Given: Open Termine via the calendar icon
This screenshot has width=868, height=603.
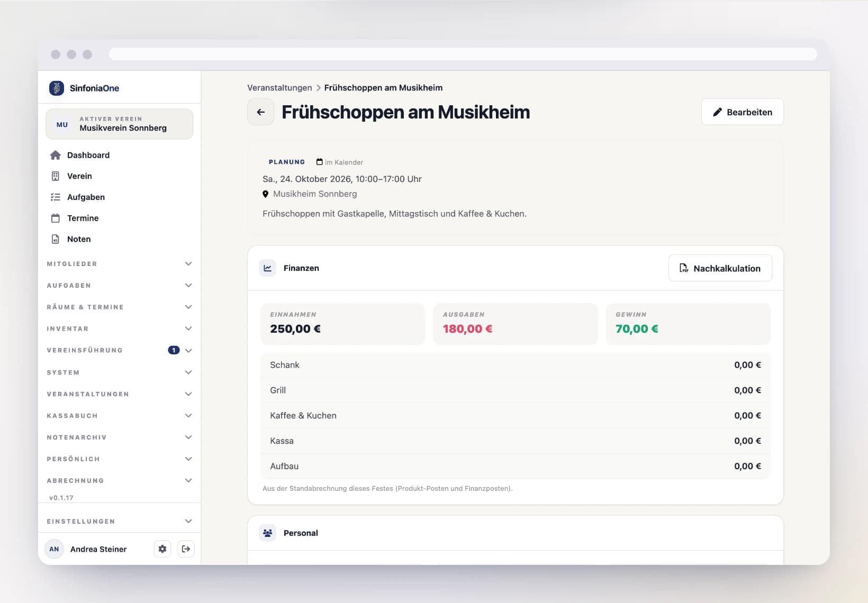Looking at the screenshot, I should coord(56,218).
